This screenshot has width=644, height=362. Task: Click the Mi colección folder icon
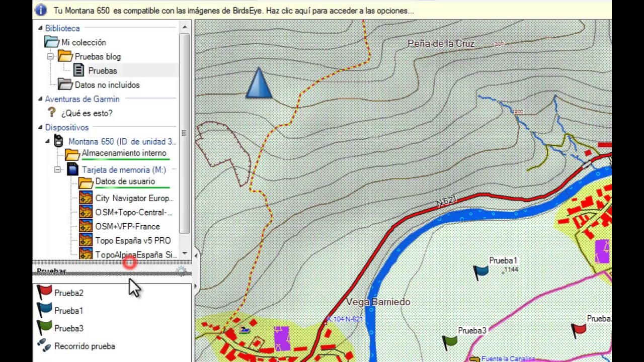coord(52,42)
